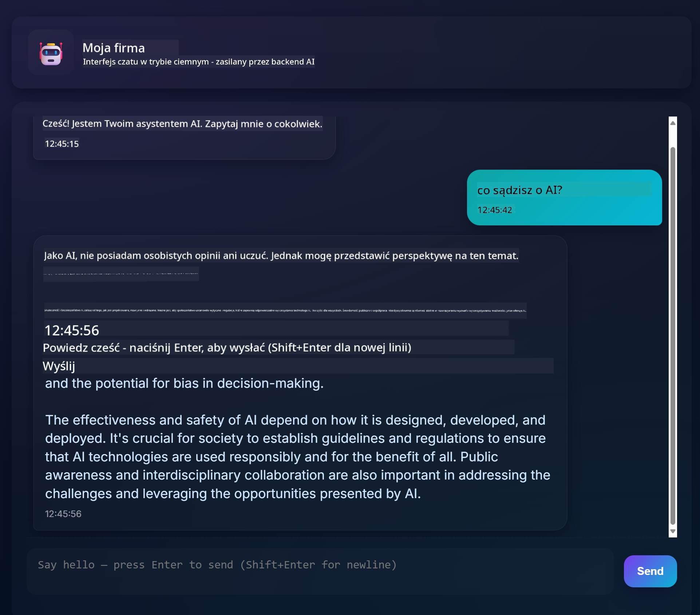Click the 12:45:15 greeting timestamp

tap(62, 144)
